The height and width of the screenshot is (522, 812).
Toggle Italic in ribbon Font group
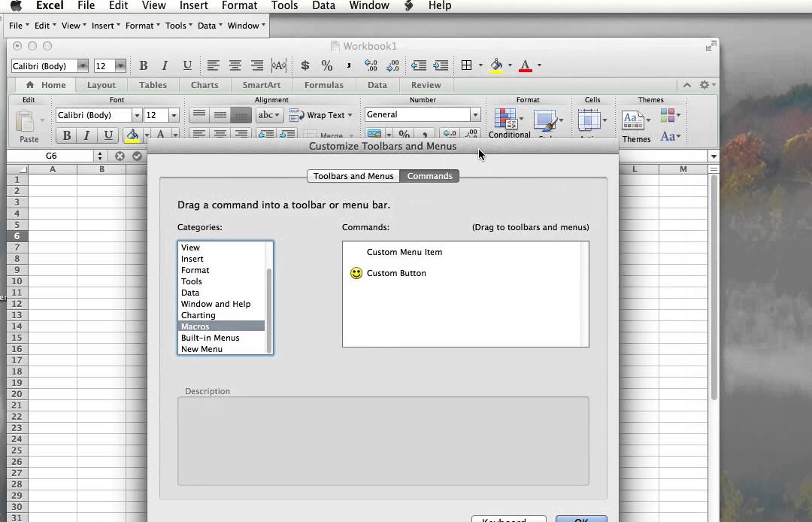tap(87, 135)
